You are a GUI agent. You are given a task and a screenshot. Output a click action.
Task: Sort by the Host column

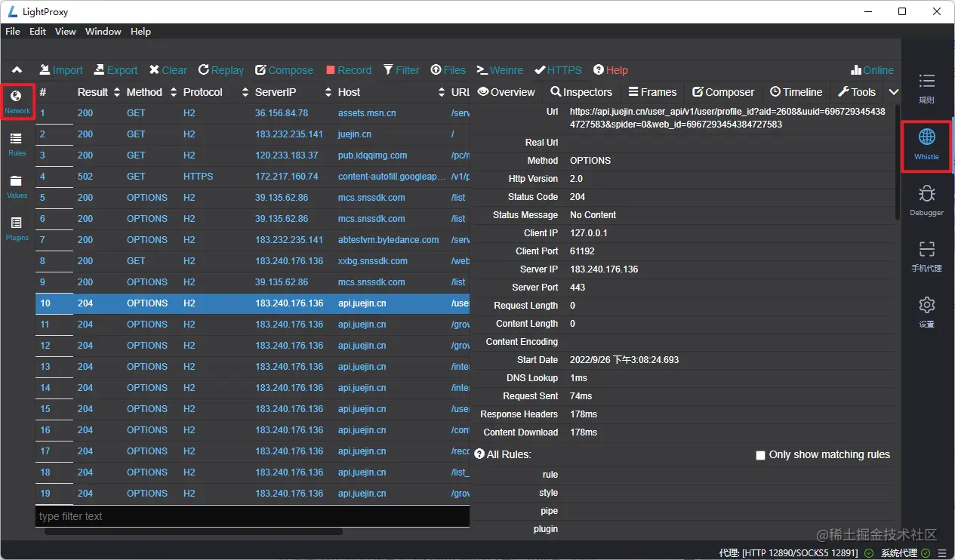click(391, 92)
